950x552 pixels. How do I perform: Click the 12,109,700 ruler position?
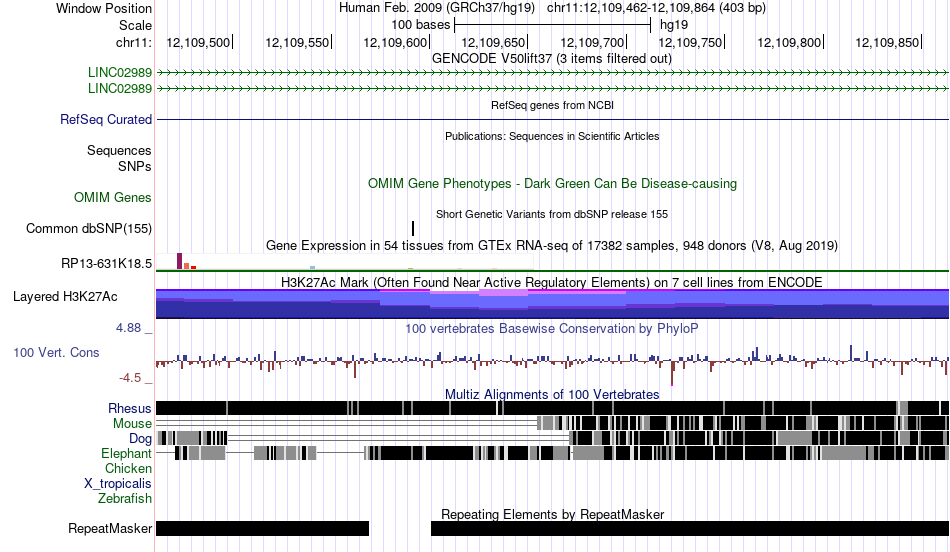click(593, 42)
